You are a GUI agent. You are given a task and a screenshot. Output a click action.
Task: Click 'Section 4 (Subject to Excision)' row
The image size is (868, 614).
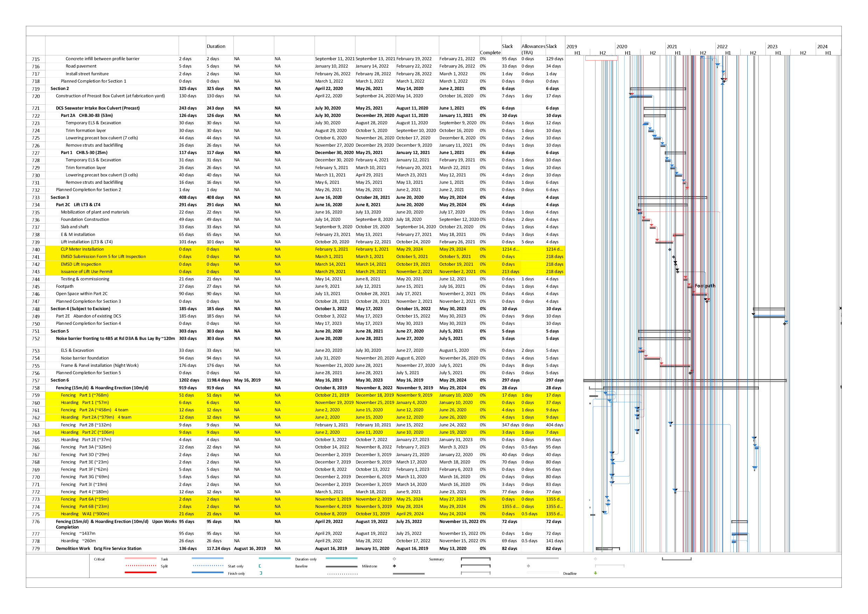click(80, 309)
